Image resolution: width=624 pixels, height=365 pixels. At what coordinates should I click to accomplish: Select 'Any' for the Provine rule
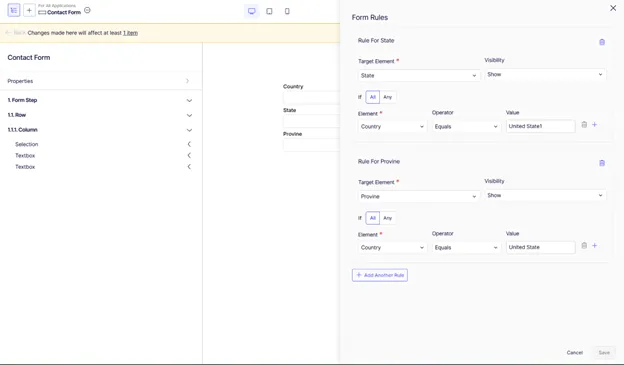(388, 218)
